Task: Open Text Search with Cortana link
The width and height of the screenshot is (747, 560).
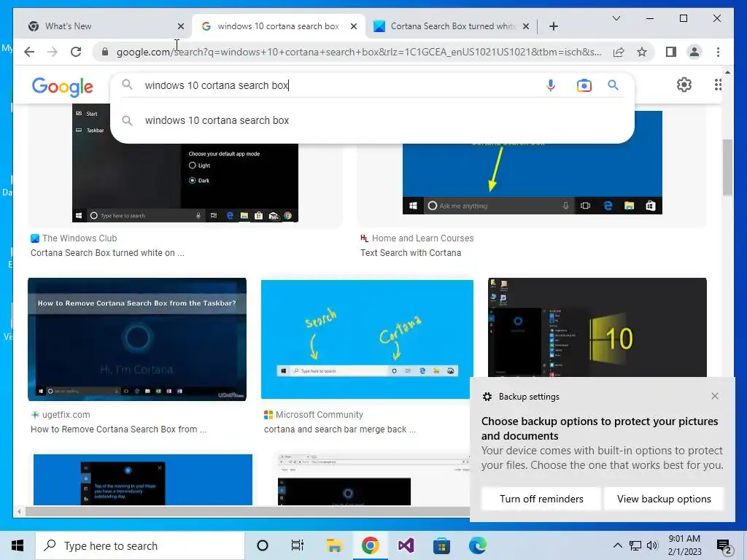Action: point(411,253)
